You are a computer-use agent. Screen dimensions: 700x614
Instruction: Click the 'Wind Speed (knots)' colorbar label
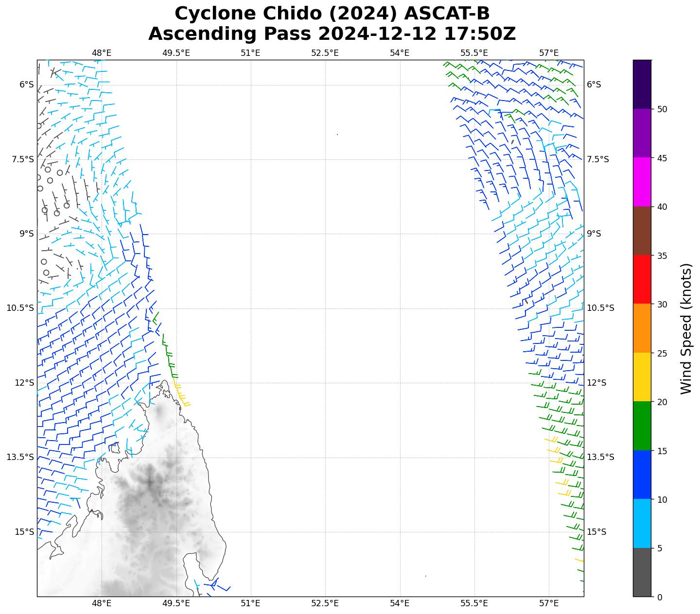pyautogui.click(x=686, y=328)
